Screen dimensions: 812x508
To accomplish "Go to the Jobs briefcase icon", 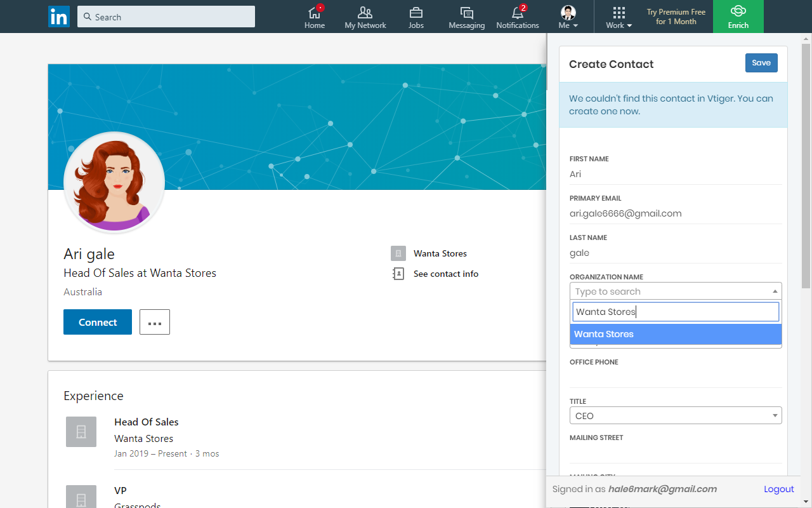I will [x=416, y=13].
